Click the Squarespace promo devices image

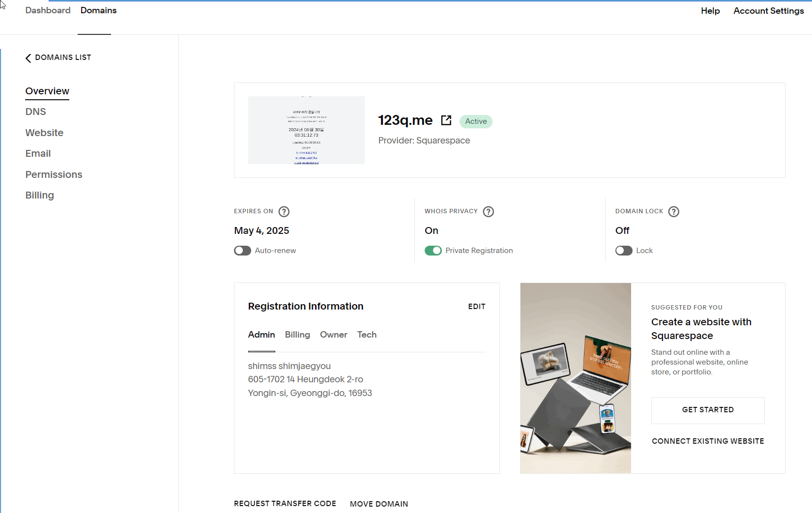(576, 378)
